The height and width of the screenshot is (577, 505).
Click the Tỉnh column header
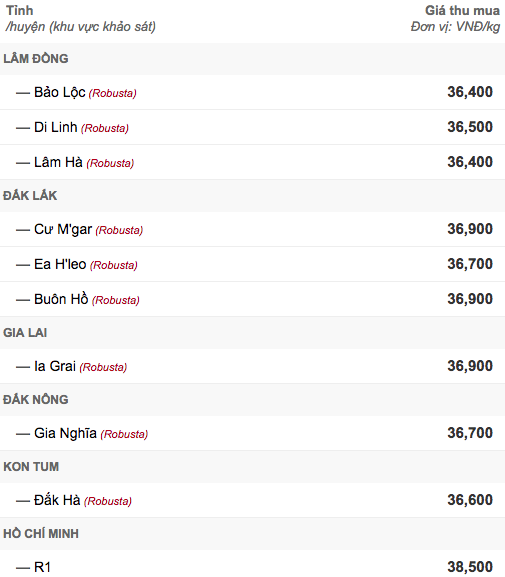click(x=20, y=11)
